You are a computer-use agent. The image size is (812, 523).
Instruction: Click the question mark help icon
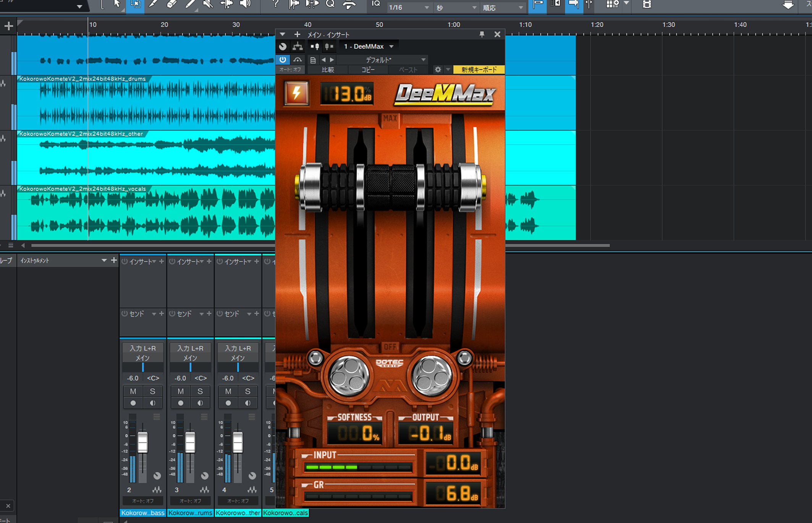click(275, 4)
